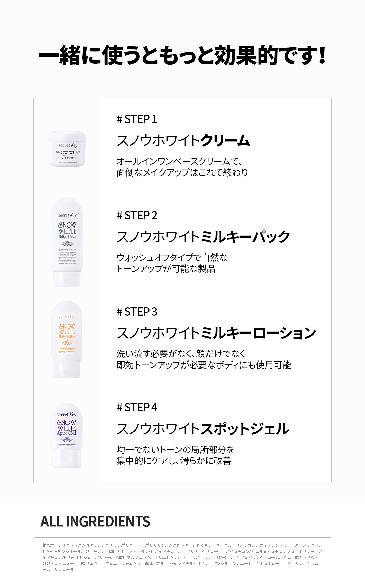The image size is (365, 588).
Task: Select the # STEP 3 label
Action: pos(137,312)
